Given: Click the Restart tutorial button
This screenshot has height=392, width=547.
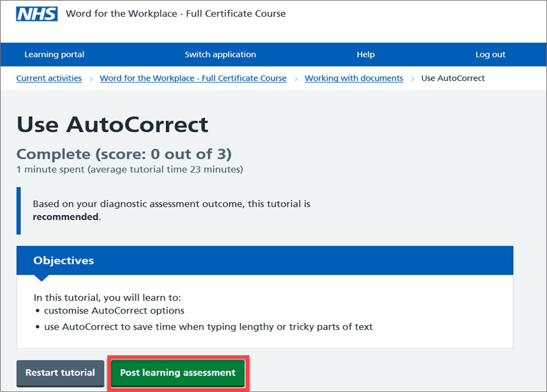Looking at the screenshot, I should coord(60,373).
